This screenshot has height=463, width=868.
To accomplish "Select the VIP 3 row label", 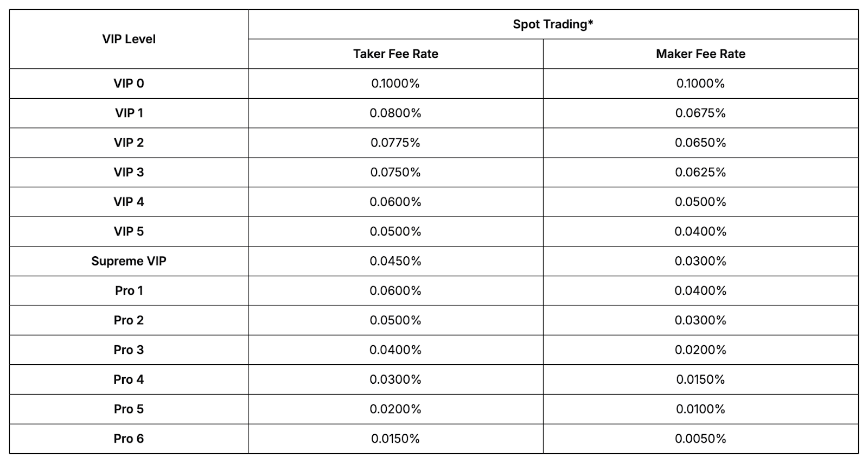I will click(129, 172).
